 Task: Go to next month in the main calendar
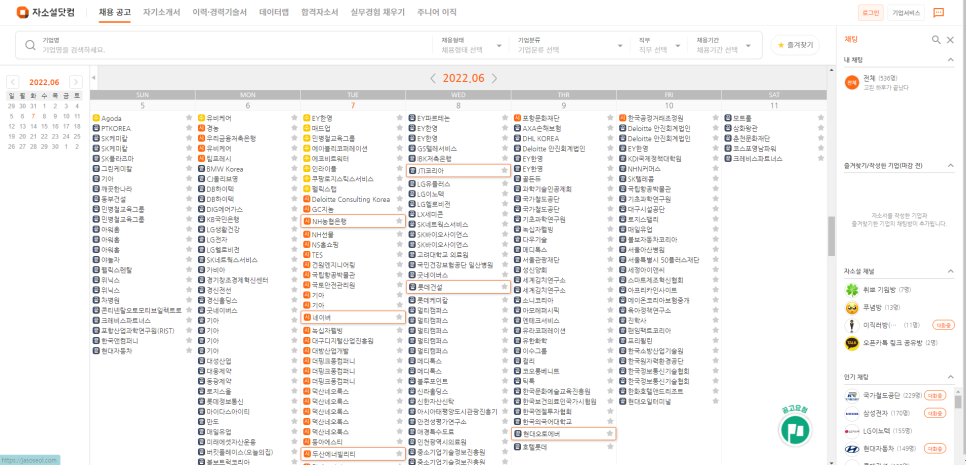[x=495, y=78]
